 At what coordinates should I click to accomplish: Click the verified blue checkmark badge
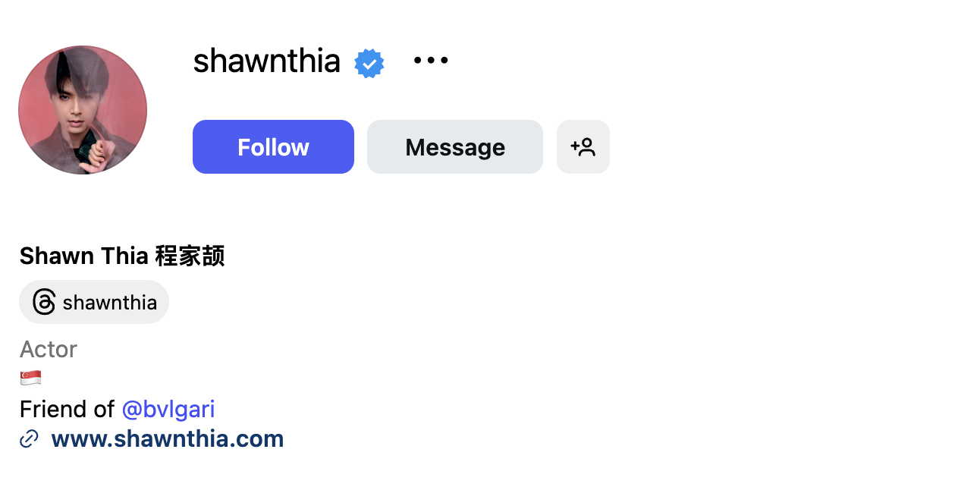(369, 62)
